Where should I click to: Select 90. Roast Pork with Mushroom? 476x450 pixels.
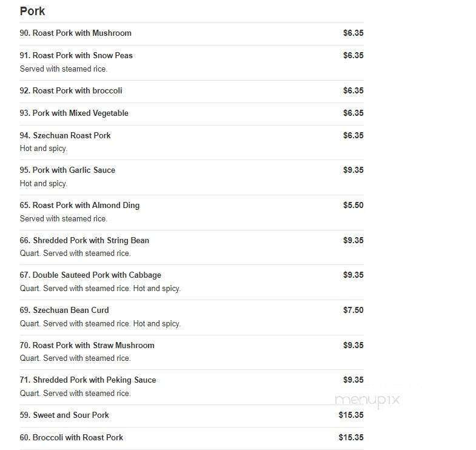pos(76,33)
